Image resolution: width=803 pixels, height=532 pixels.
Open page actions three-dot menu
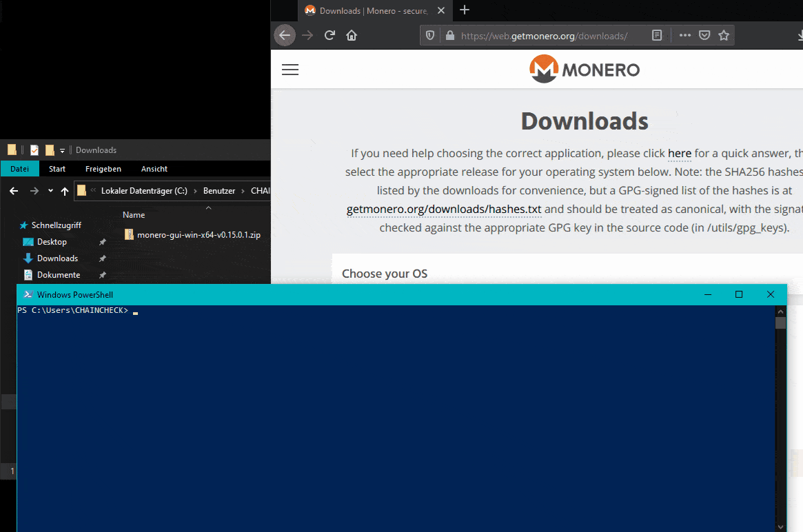click(x=684, y=35)
